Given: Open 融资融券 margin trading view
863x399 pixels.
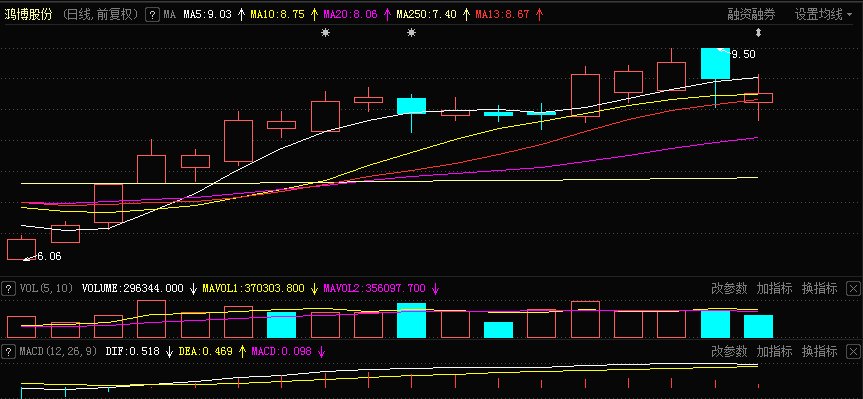Looking at the screenshot, I should pyautogui.click(x=751, y=15).
